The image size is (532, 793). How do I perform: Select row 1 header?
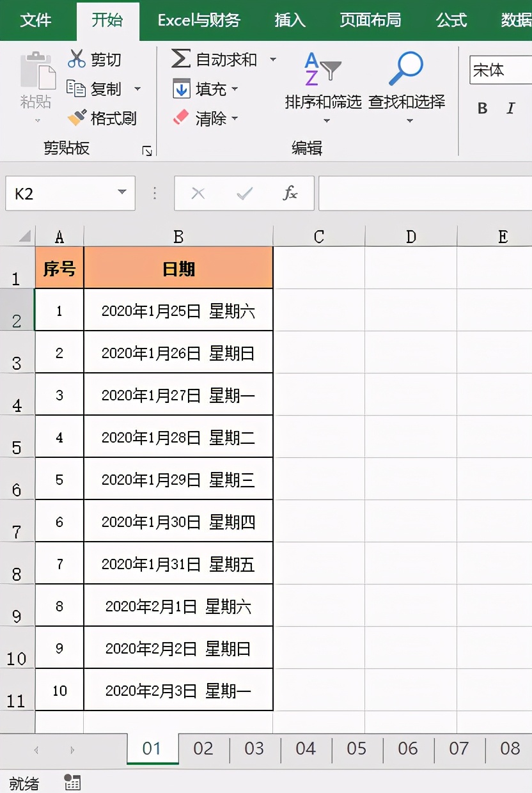(x=17, y=268)
